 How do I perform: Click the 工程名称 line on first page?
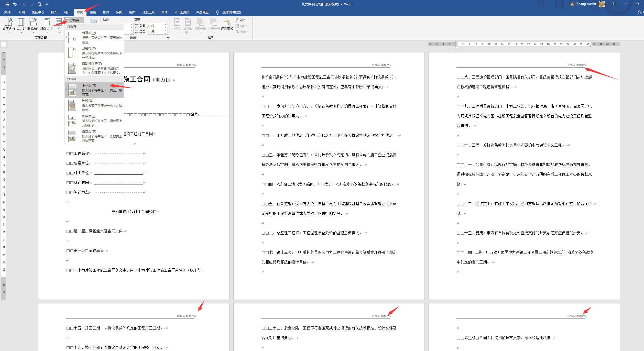pyautogui.click(x=106, y=153)
